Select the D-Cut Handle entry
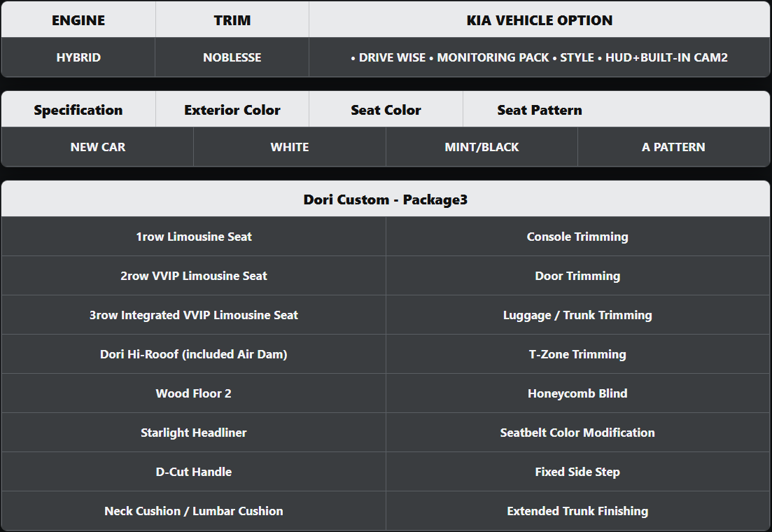 tap(194, 472)
